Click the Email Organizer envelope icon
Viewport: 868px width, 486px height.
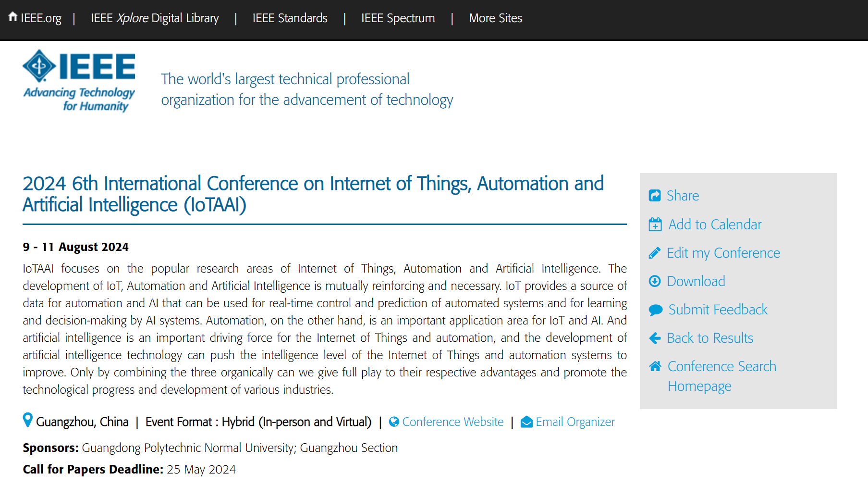(526, 422)
